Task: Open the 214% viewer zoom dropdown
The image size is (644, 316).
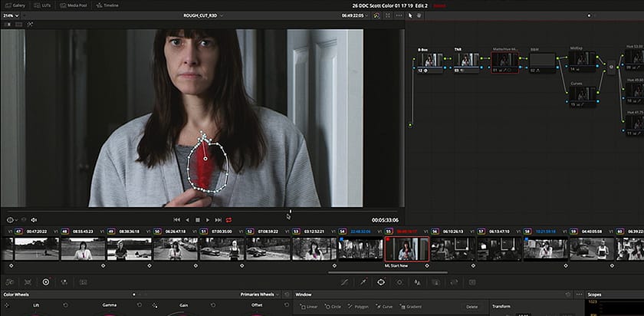Action: 11,15
